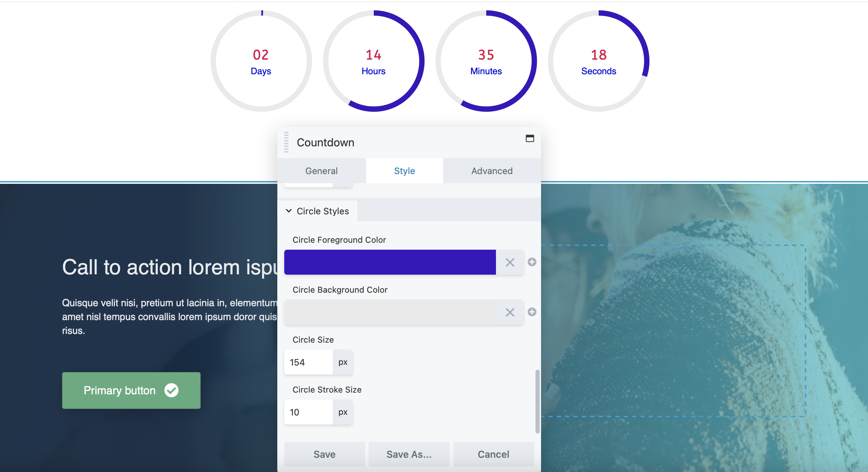Click the Save As button

coord(409,455)
